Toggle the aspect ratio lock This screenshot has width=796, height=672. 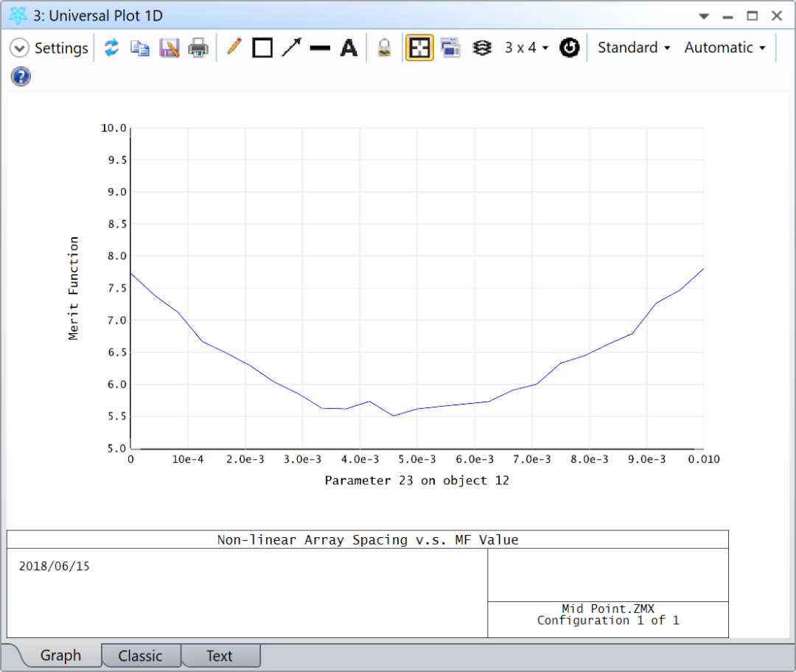pyautogui.click(x=419, y=47)
